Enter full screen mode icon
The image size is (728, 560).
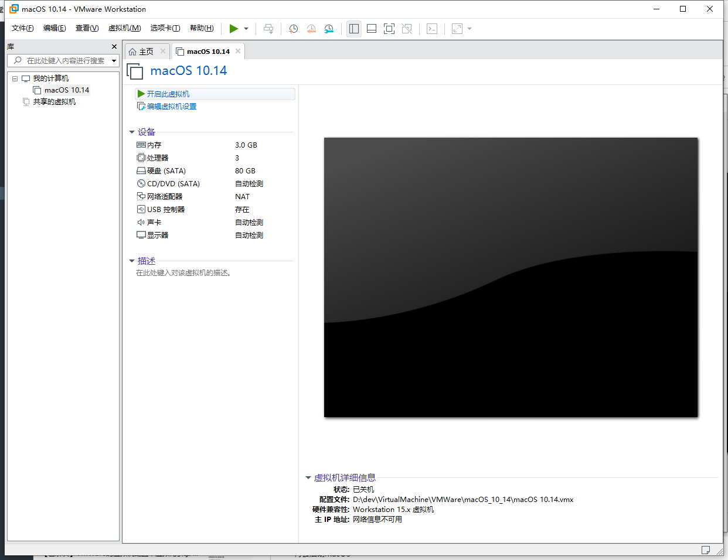(x=389, y=29)
